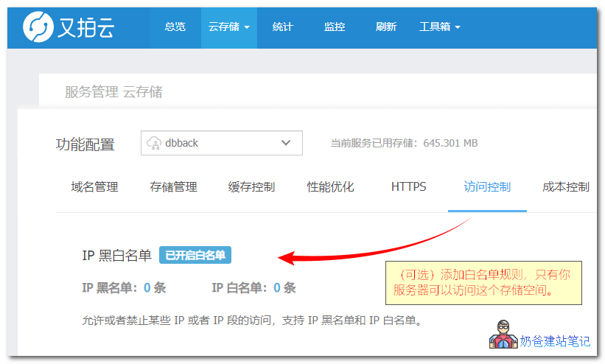Click the 功能配置 heading
The width and height of the screenshot is (605, 364).
pos(85,144)
